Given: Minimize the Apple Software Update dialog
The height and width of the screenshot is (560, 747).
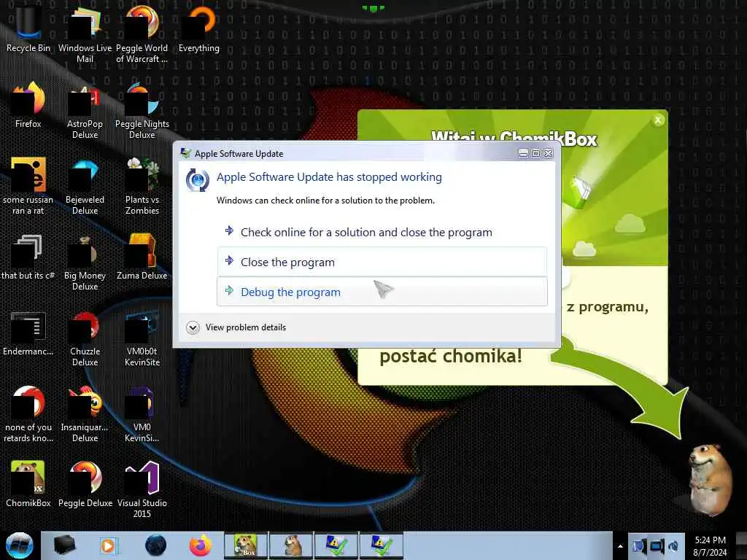Looking at the screenshot, I should point(523,153).
